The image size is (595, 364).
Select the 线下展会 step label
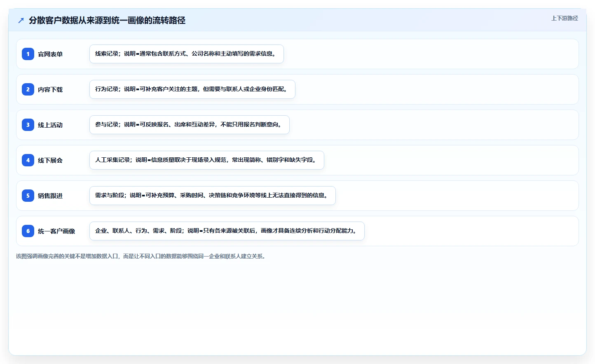click(50, 160)
